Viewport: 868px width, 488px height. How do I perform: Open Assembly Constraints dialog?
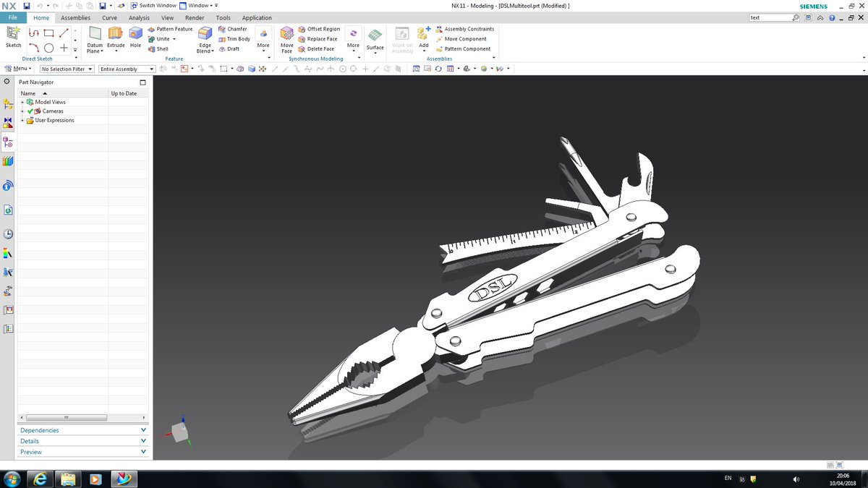coord(464,29)
